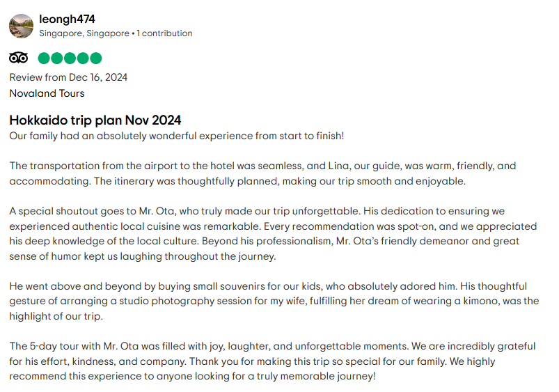Click the line mentioning wearing a kimono
The width and height of the screenshot is (559, 392).
(274, 301)
